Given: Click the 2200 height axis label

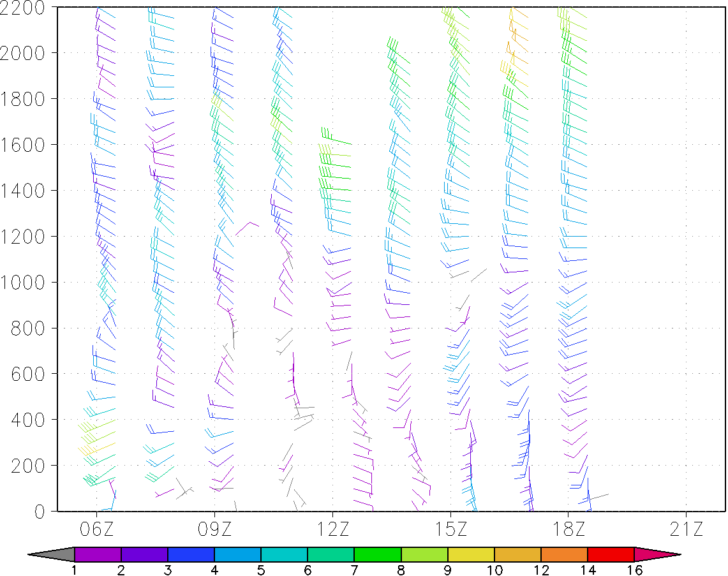Looking at the screenshot, I should point(22,8).
